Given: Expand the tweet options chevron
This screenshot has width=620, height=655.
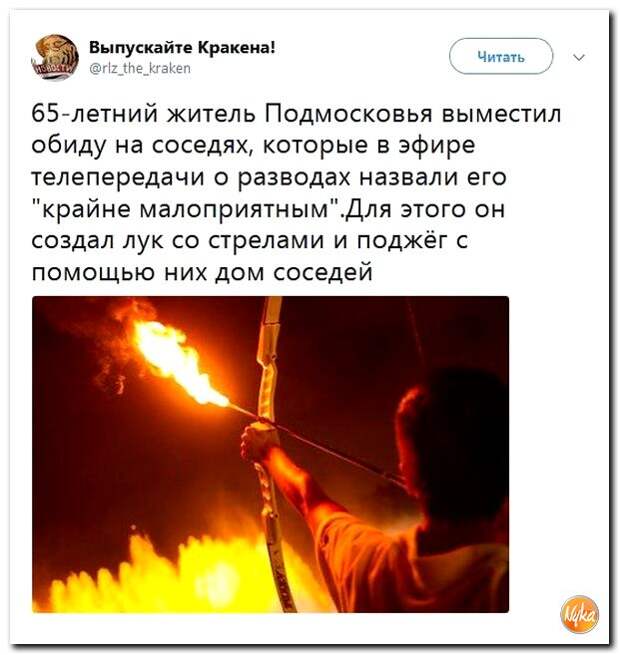Looking at the screenshot, I should [579, 57].
